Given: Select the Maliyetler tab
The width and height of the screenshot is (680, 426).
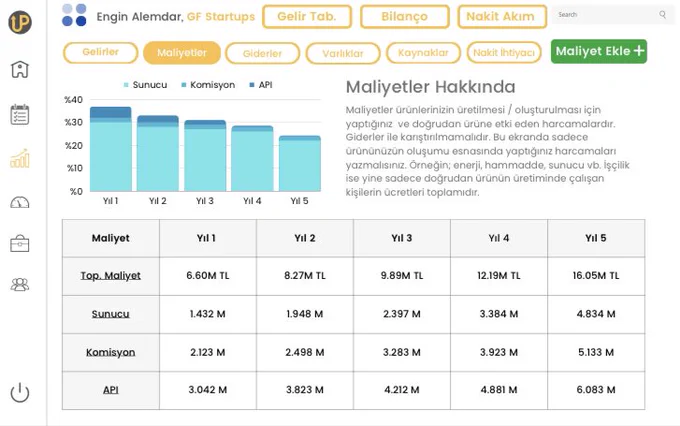Looking at the screenshot, I should (x=182, y=52).
